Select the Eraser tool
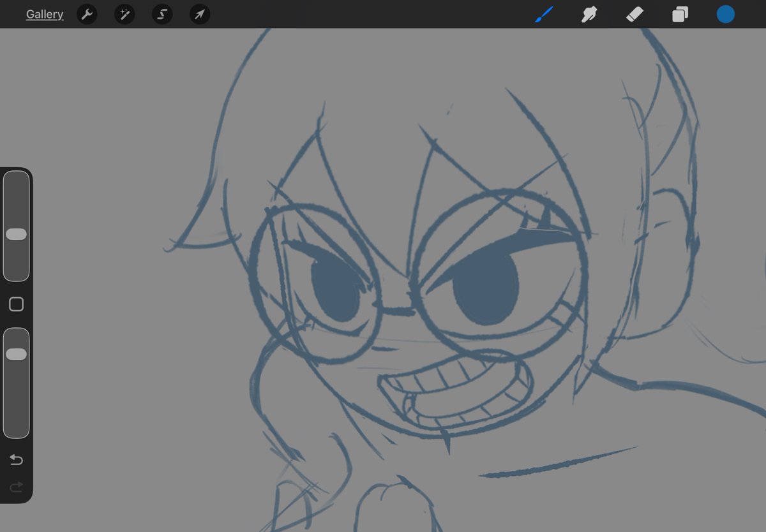This screenshot has width=766, height=532. pyautogui.click(x=634, y=14)
